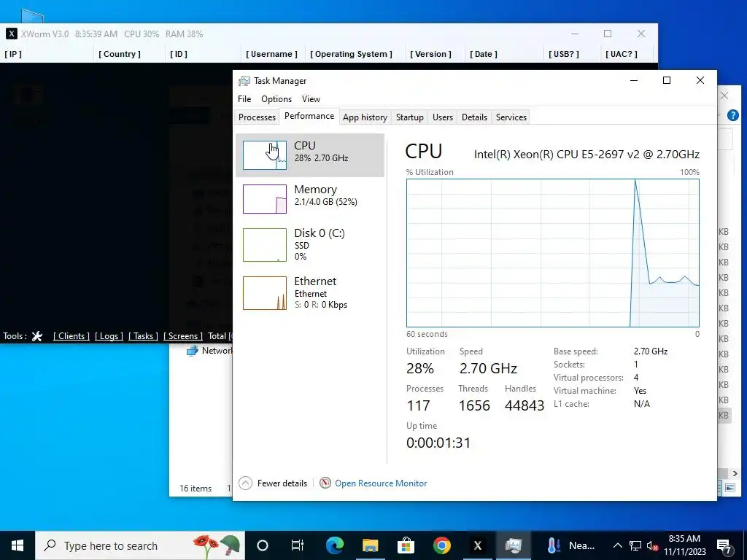Open Microsoft Store from taskbar
This screenshot has height=560, width=747.
point(406,545)
